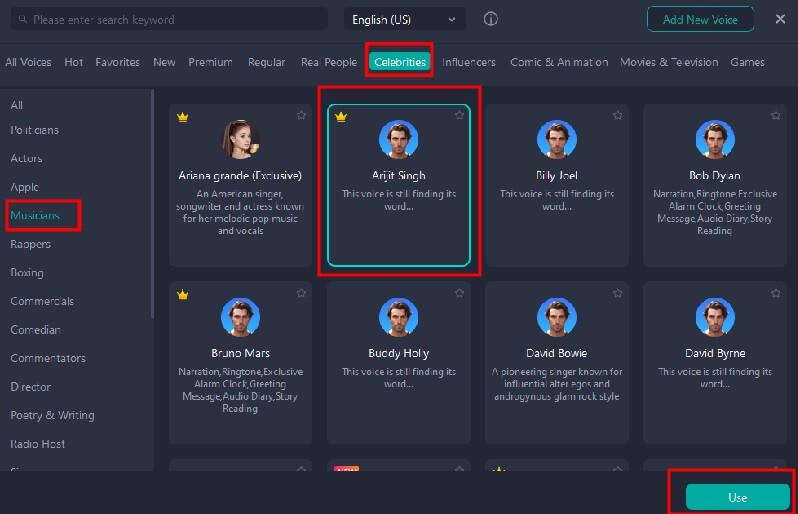Open Movies & Television tab
Screen dimensions: 798x514
point(669,62)
